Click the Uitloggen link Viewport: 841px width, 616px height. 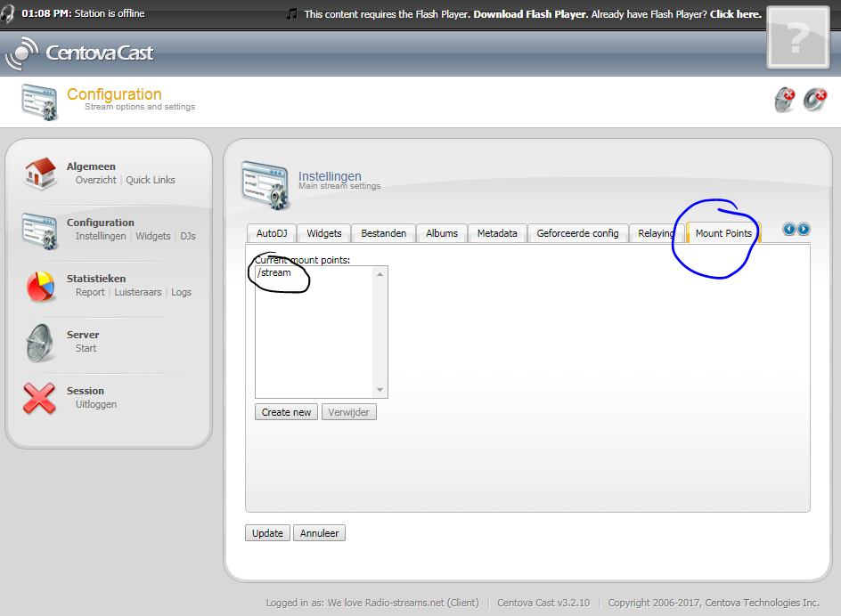pyautogui.click(x=96, y=404)
